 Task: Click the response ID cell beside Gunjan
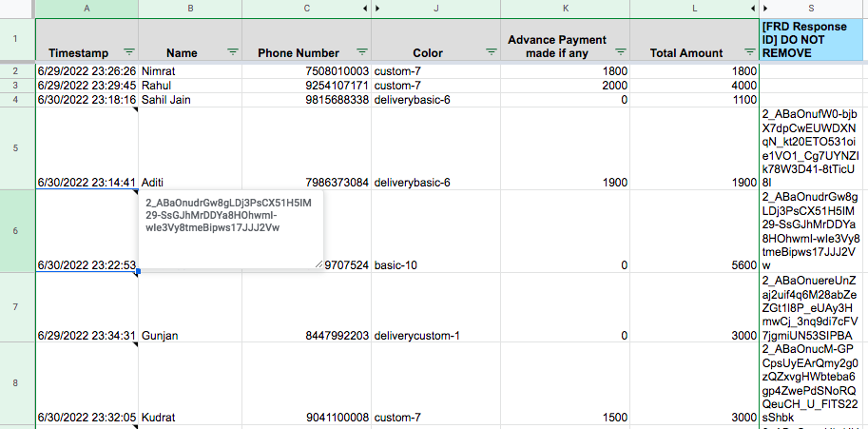tap(811, 306)
